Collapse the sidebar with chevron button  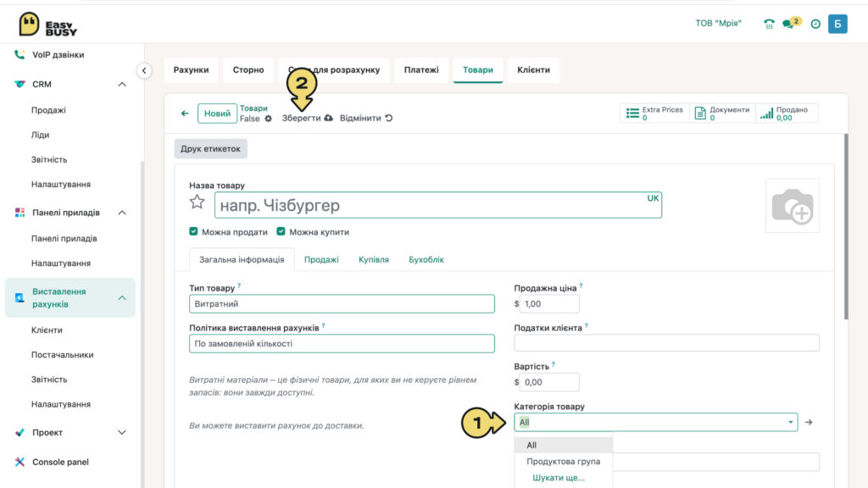(144, 70)
